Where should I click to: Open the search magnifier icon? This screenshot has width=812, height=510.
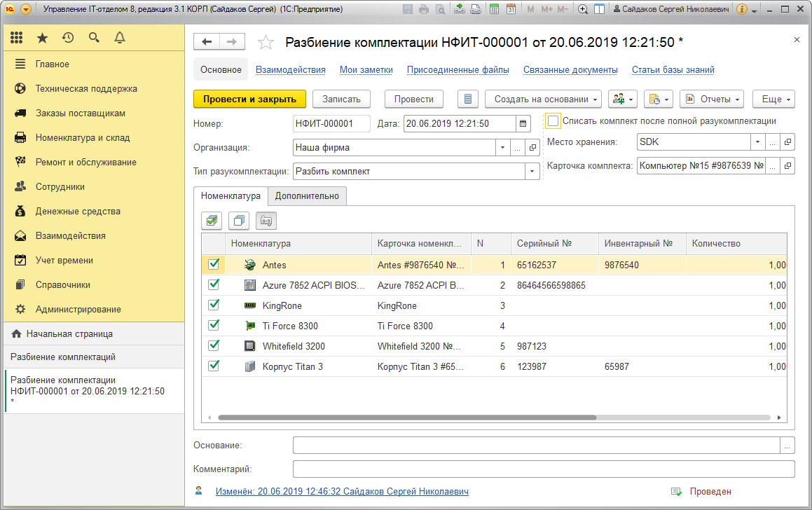coord(94,37)
